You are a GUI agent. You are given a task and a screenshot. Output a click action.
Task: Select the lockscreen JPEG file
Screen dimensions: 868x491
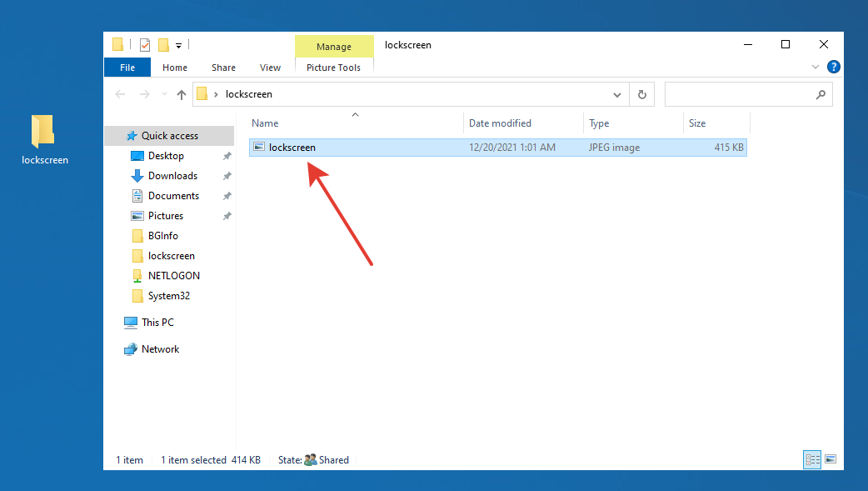(x=292, y=148)
